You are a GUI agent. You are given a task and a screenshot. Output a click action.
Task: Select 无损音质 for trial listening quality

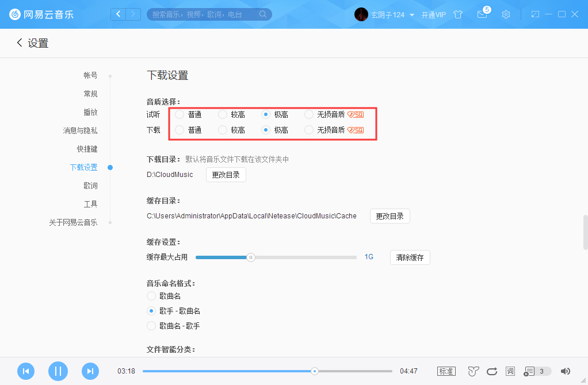(x=308, y=114)
